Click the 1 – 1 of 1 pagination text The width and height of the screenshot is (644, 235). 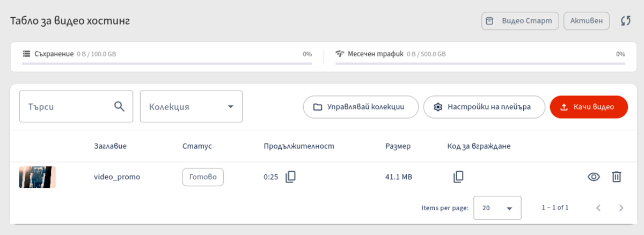[555, 207]
